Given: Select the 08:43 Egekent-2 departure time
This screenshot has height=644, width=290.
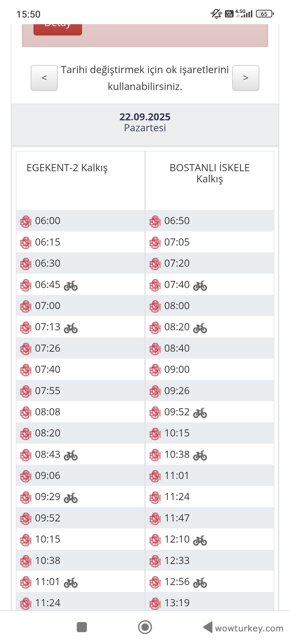Looking at the screenshot, I should pyautogui.click(x=48, y=455).
